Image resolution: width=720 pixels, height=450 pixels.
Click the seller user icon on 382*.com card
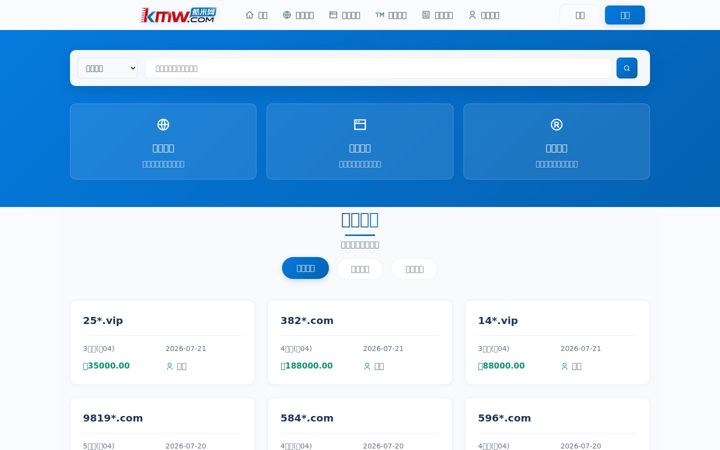tap(367, 366)
